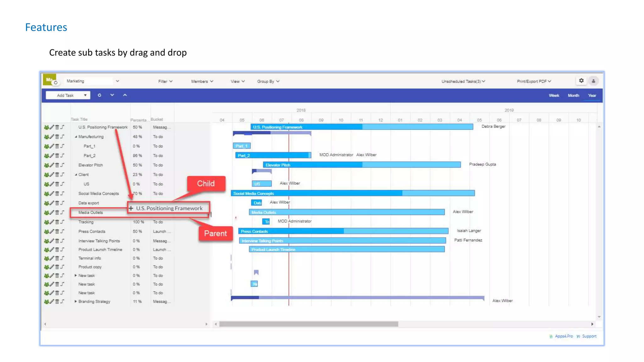Open the Add Task dropdown button
644x362 pixels.
pyautogui.click(x=68, y=95)
